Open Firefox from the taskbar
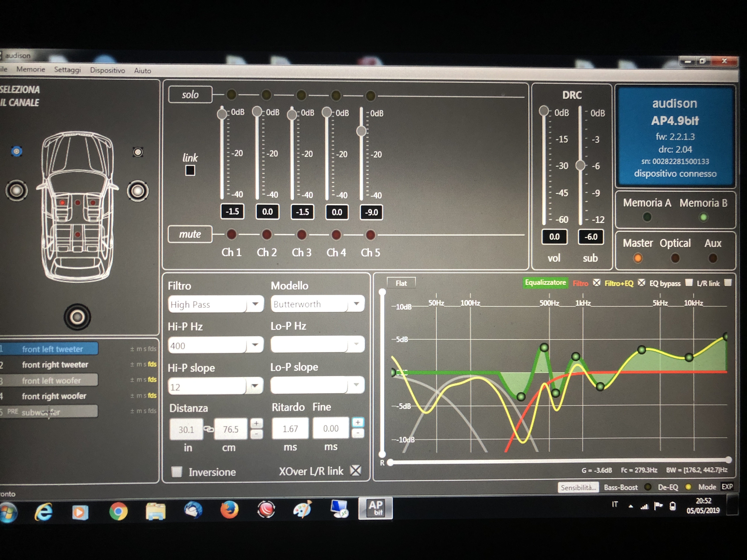The height and width of the screenshot is (560, 747). (229, 510)
